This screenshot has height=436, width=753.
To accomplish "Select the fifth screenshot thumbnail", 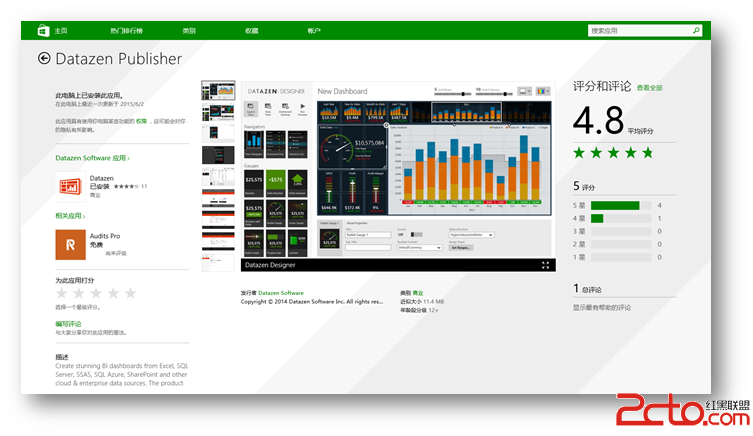I will pos(218,176).
